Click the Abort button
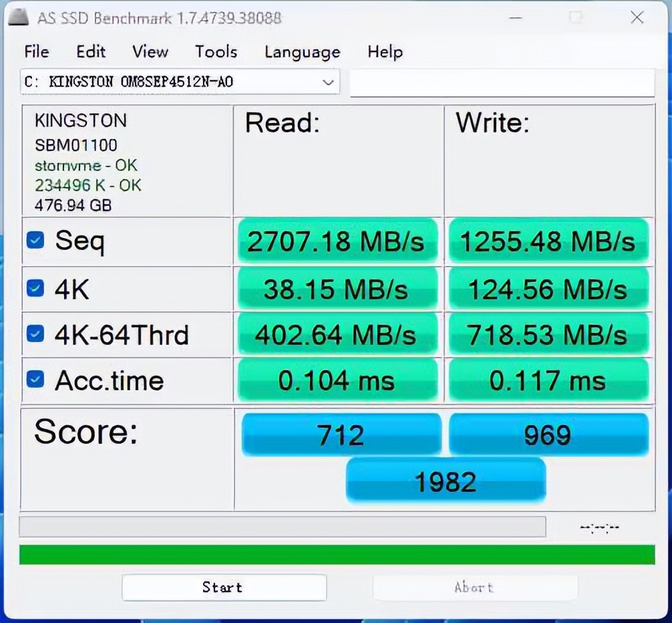The image size is (672, 623). point(474,588)
